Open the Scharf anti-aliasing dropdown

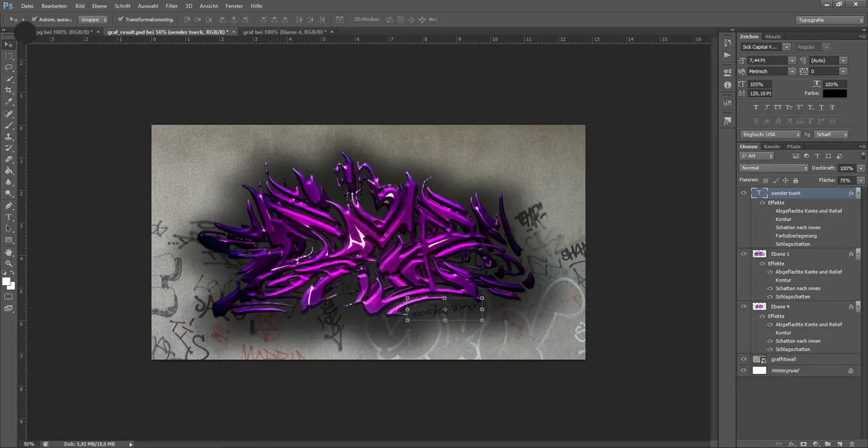pos(831,134)
